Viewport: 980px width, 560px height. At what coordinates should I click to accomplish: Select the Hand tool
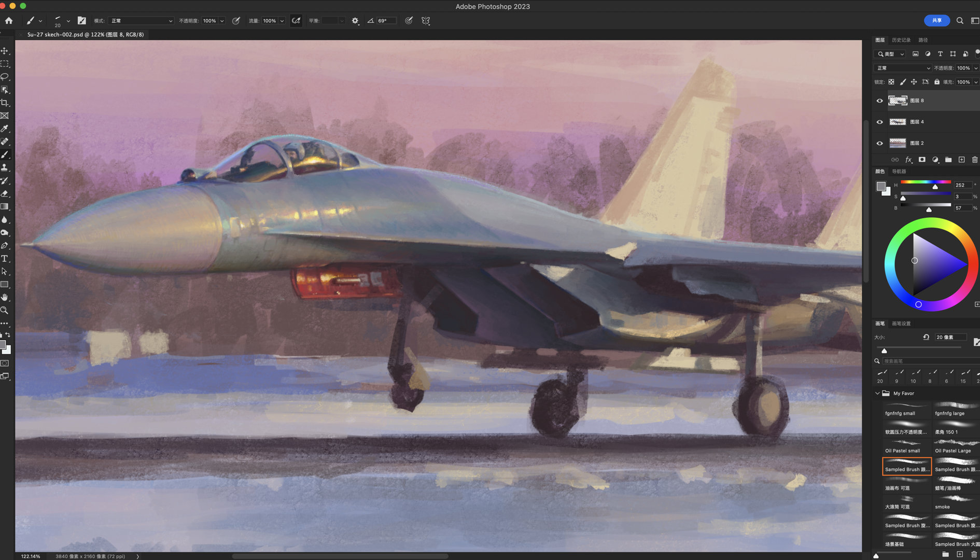[5, 297]
